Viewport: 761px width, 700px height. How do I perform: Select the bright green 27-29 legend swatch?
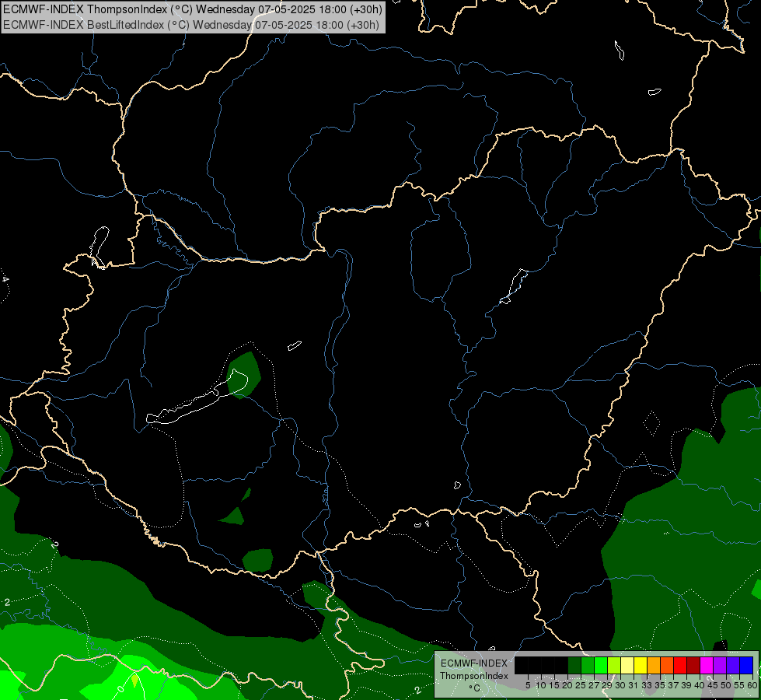(602, 665)
